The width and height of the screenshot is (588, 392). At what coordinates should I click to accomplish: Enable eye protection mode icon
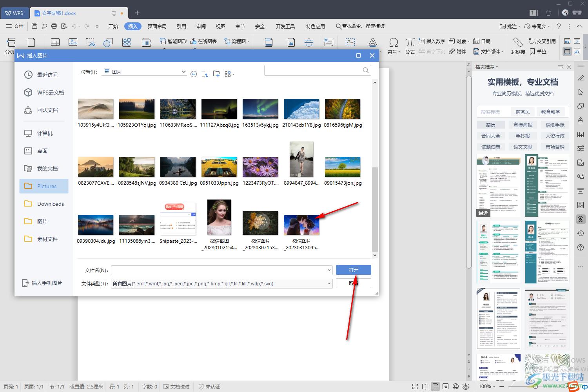[x=466, y=387]
